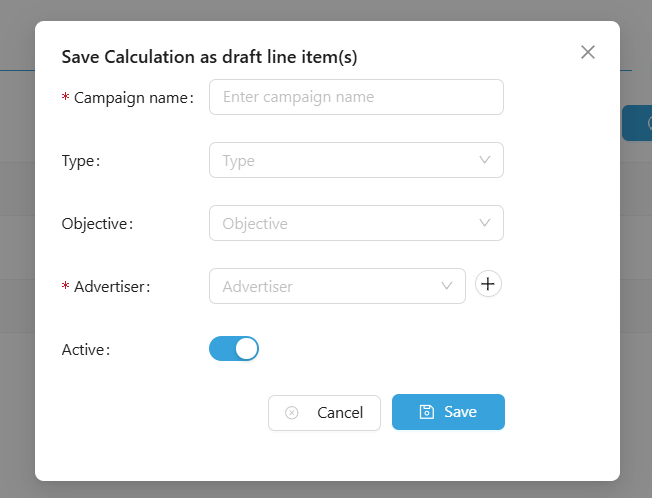The width and height of the screenshot is (652, 498).
Task: Toggle the Active switch off
Action: coord(234,349)
